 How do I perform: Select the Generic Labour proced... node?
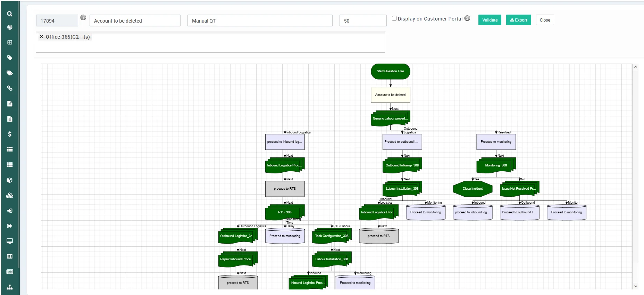(390, 118)
